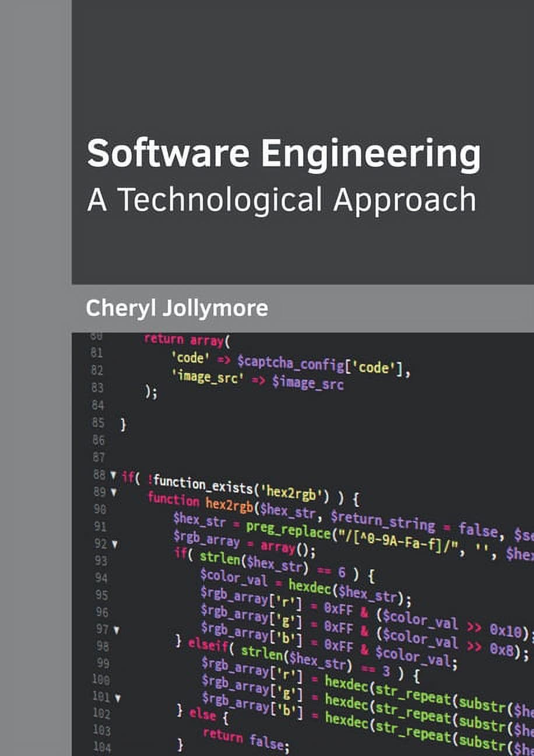This screenshot has width=534, height=756.
Task: Click line number 81 in the gutter
Action: (x=97, y=353)
